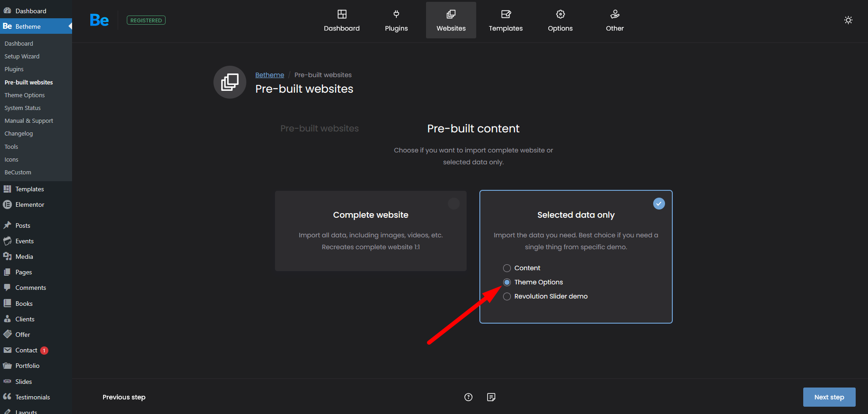The image size is (868, 414).
Task: Open Elementor from the sidebar
Action: [x=30, y=204]
